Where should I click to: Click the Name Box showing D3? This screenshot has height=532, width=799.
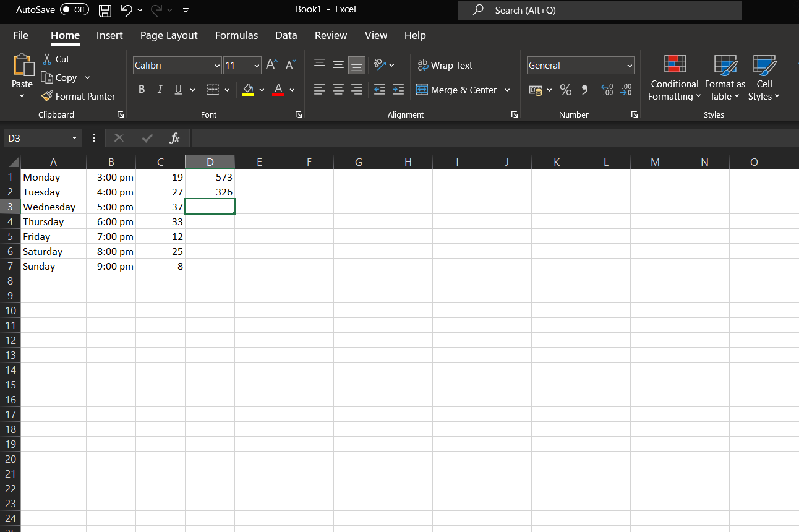click(42, 138)
